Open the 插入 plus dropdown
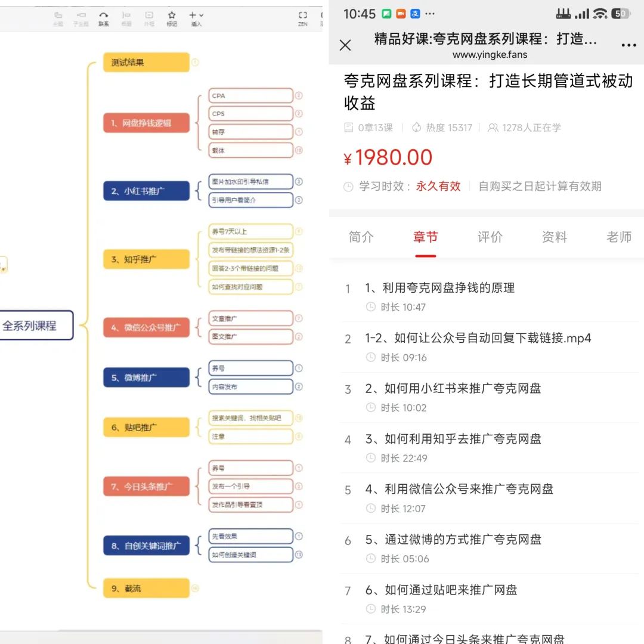The image size is (644, 644). (x=196, y=16)
